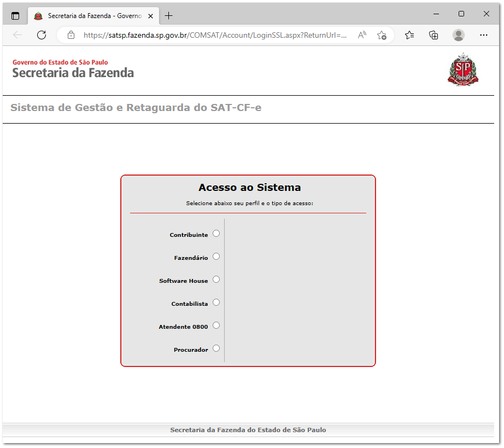Screen dimensions: 504x448
Task: Open the read aloud feature
Action: (x=361, y=34)
